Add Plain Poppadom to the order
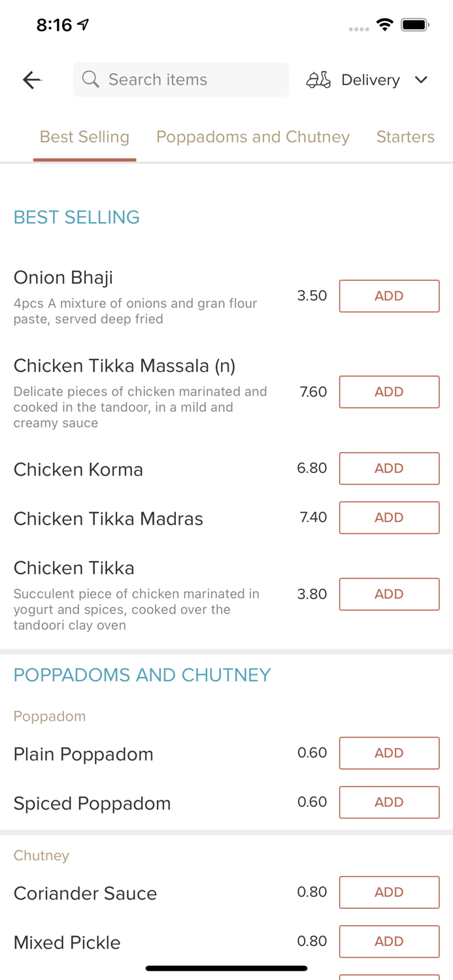453x980 pixels. click(x=389, y=753)
